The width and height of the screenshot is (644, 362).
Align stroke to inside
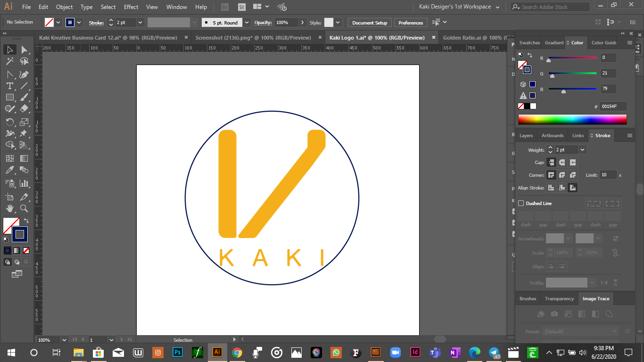point(562,188)
